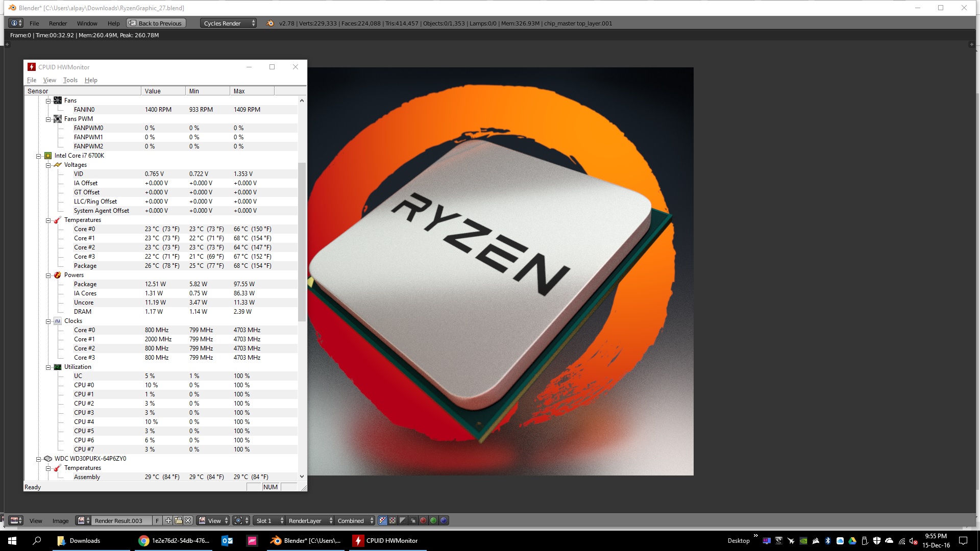Open Blender's Render menu

click(x=58, y=23)
